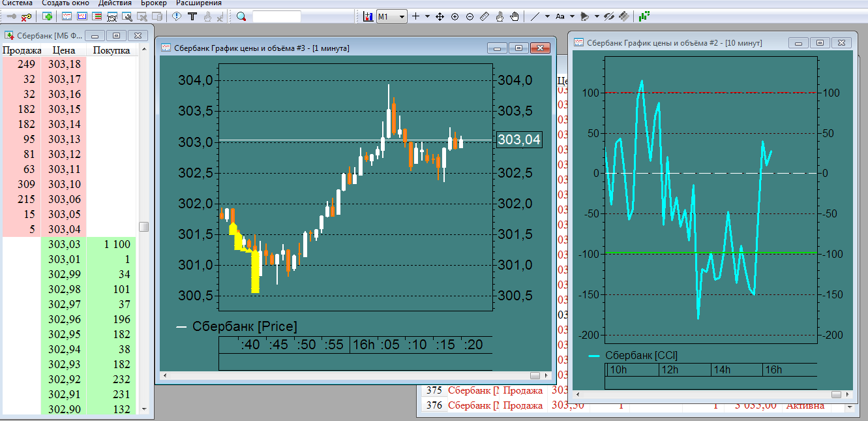The height and width of the screenshot is (421, 868).
Task: Click the zoom in circle-plus icon
Action: pyautogui.click(x=455, y=16)
